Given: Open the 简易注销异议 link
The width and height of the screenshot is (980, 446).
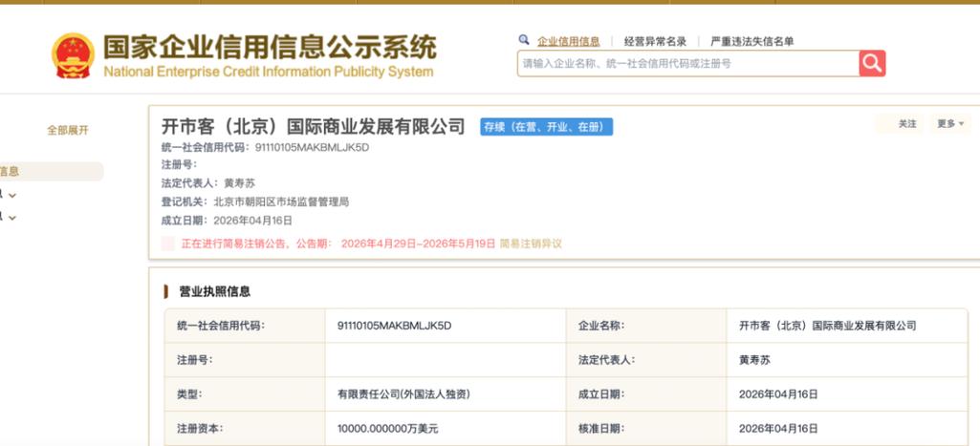Looking at the screenshot, I should click(x=531, y=244).
